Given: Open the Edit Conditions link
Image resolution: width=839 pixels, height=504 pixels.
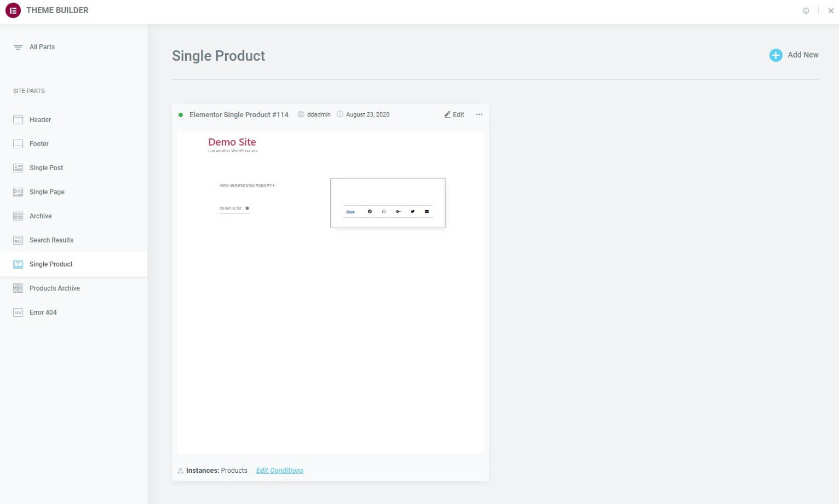Looking at the screenshot, I should (x=279, y=470).
